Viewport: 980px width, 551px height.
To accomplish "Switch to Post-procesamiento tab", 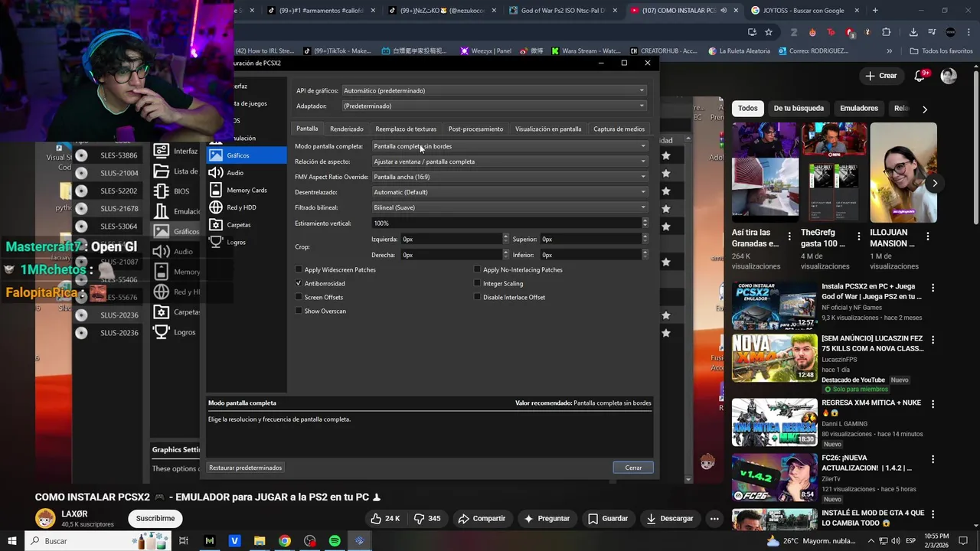I will point(475,129).
